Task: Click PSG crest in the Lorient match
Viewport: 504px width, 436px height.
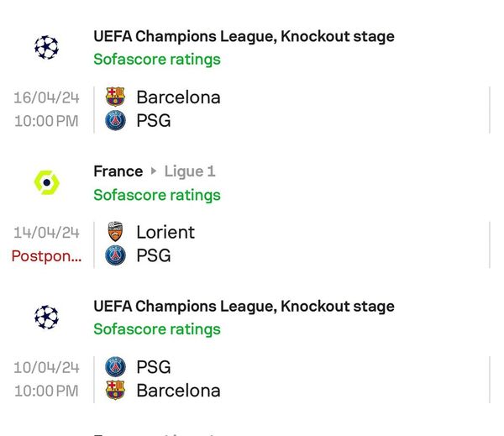Action: click(x=115, y=255)
